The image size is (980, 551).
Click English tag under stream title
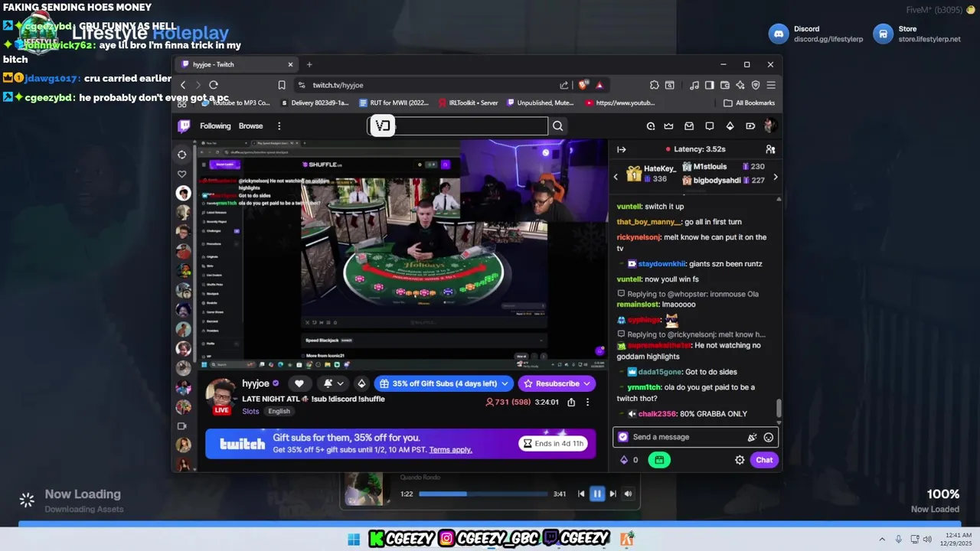pos(279,411)
